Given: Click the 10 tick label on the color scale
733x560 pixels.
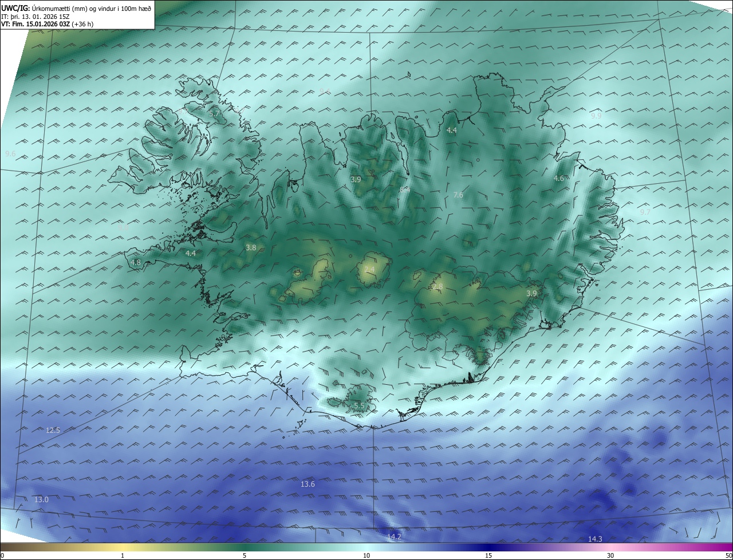Looking at the screenshot, I should point(366,555).
